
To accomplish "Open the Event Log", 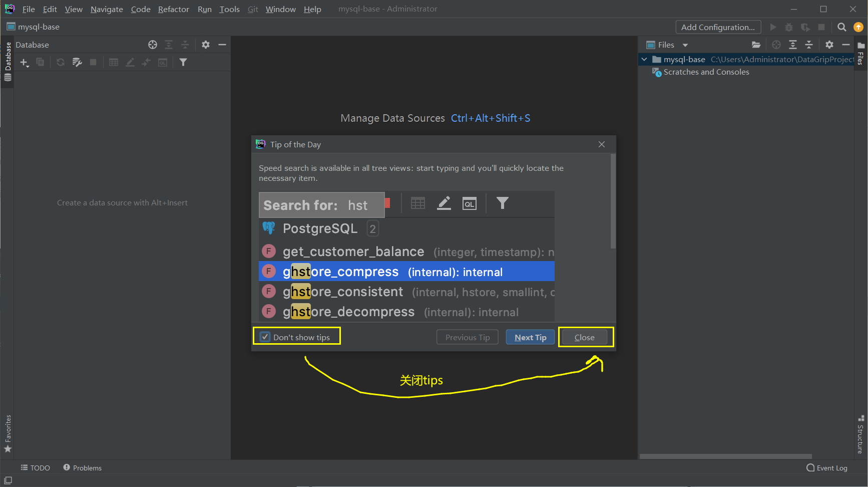I will pos(827,467).
